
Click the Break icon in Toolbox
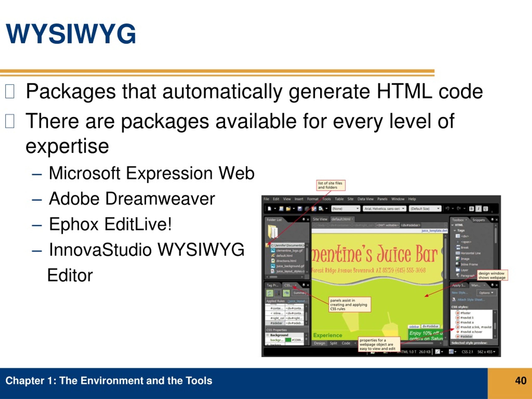pyautogui.click(x=458, y=247)
